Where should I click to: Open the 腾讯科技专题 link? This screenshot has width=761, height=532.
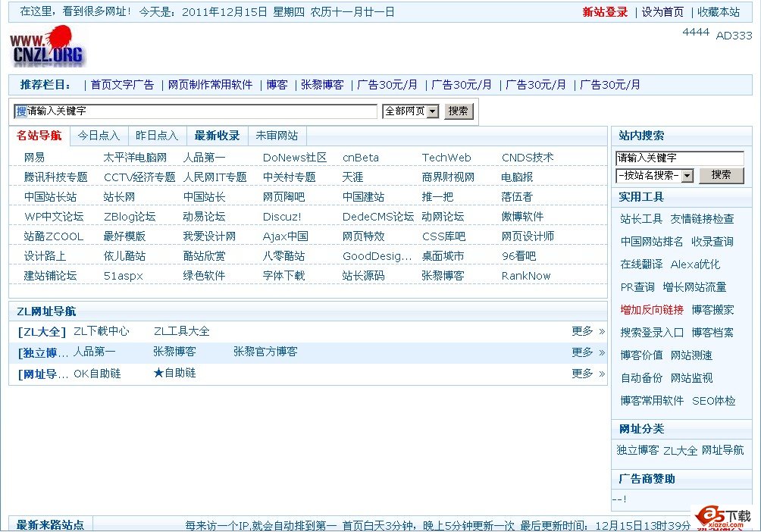coord(55,177)
